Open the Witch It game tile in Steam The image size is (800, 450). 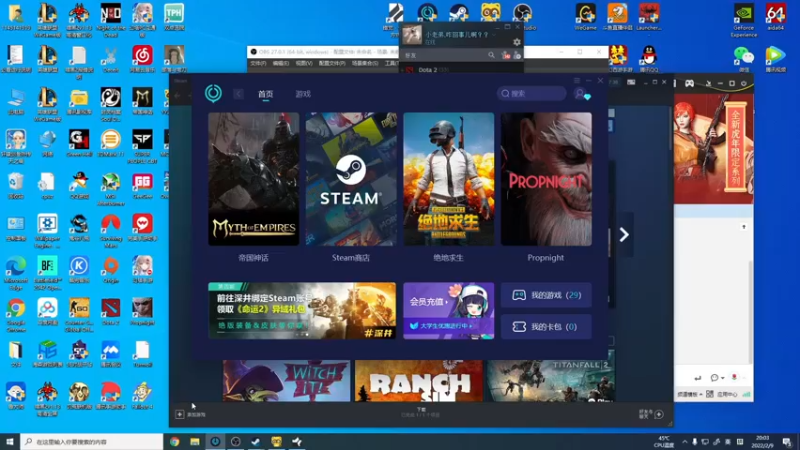tap(286, 381)
